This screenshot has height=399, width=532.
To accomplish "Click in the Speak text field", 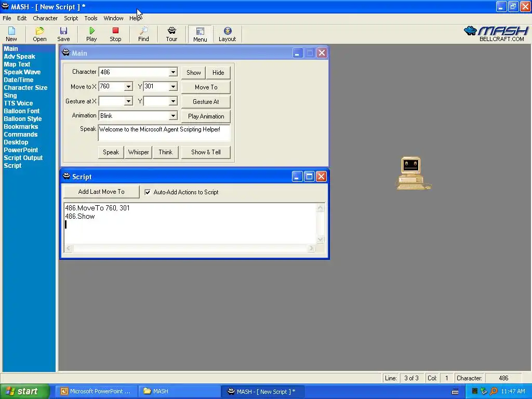I will coord(164,133).
